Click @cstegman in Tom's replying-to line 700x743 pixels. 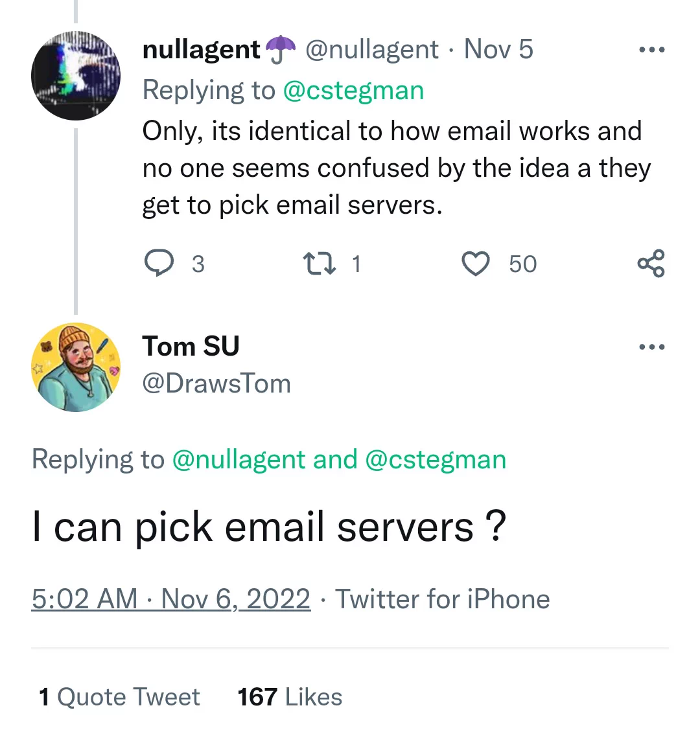(x=436, y=460)
